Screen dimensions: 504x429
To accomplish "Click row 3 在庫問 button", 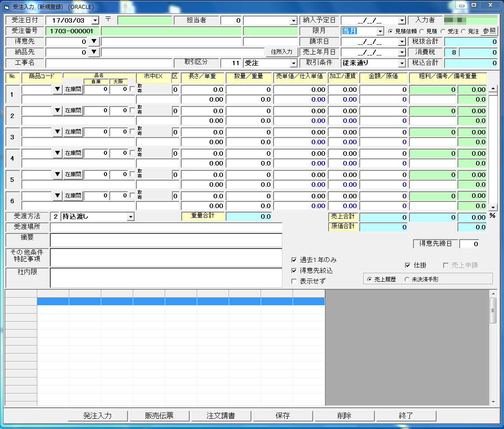I will pyautogui.click(x=73, y=132).
